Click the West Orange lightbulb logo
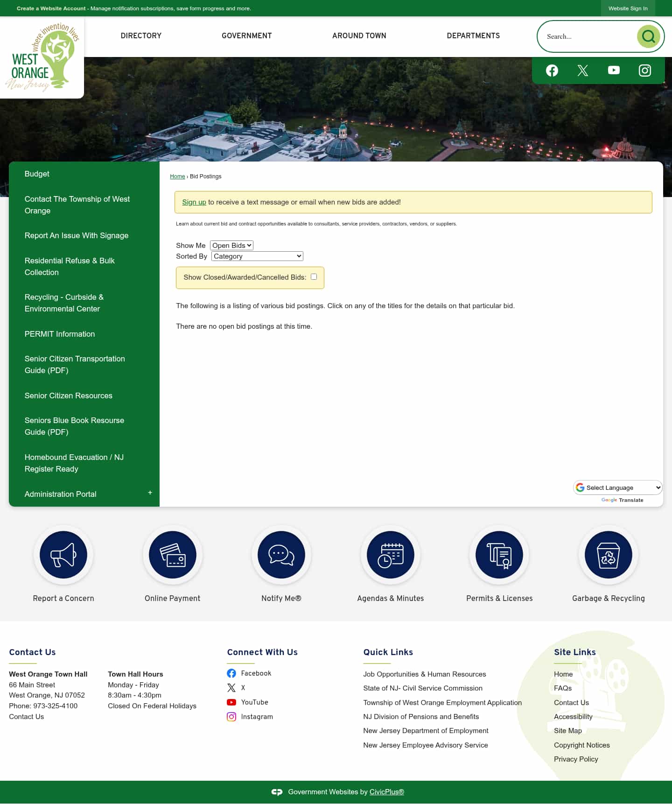This screenshot has height=805, width=672. click(42, 57)
